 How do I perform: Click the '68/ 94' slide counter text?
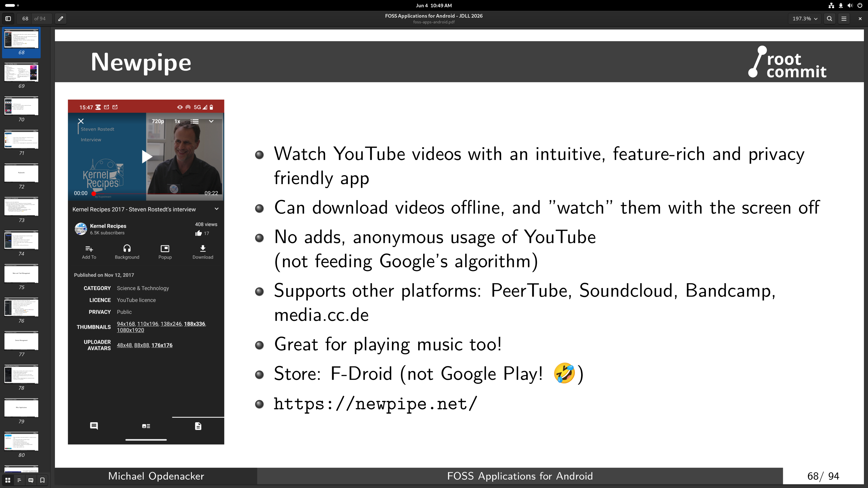point(823,476)
